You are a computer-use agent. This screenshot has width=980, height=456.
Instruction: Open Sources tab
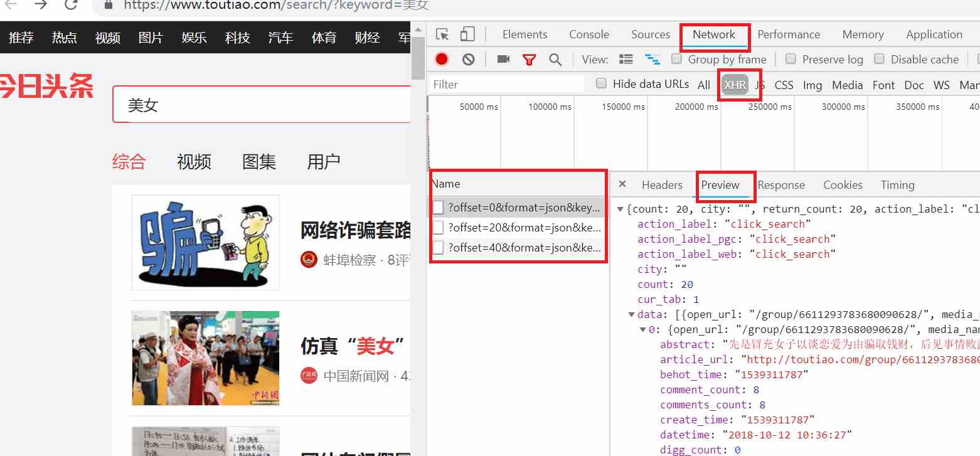[x=651, y=34]
